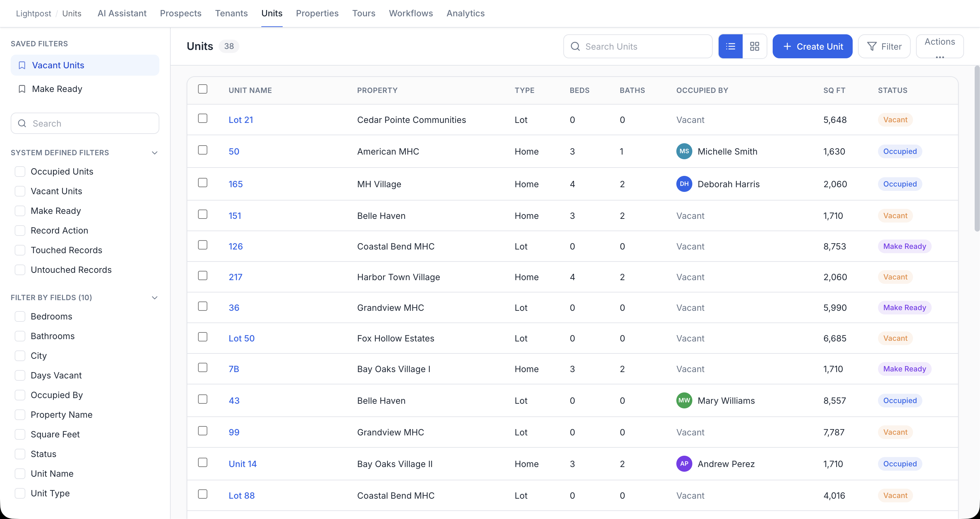Image resolution: width=980 pixels, height=519 pixels.
Task: Check the Unit Type field filter
Action: 20,493
